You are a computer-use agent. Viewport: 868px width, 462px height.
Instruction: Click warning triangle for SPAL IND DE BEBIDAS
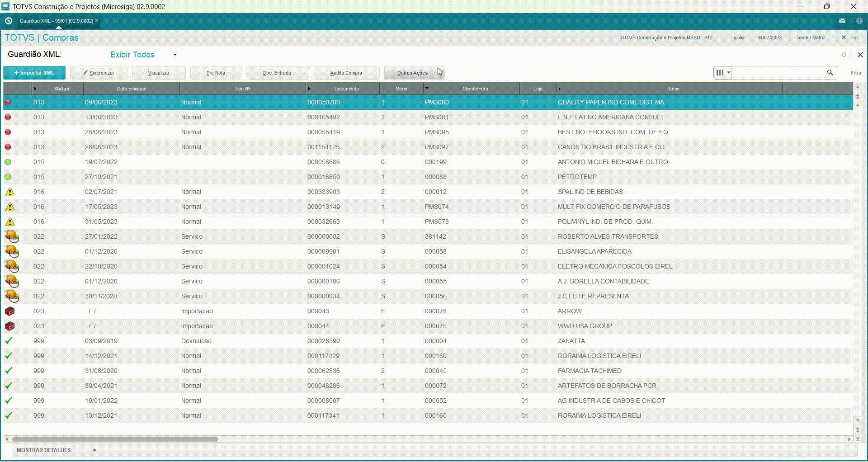(x=9, y=192)
